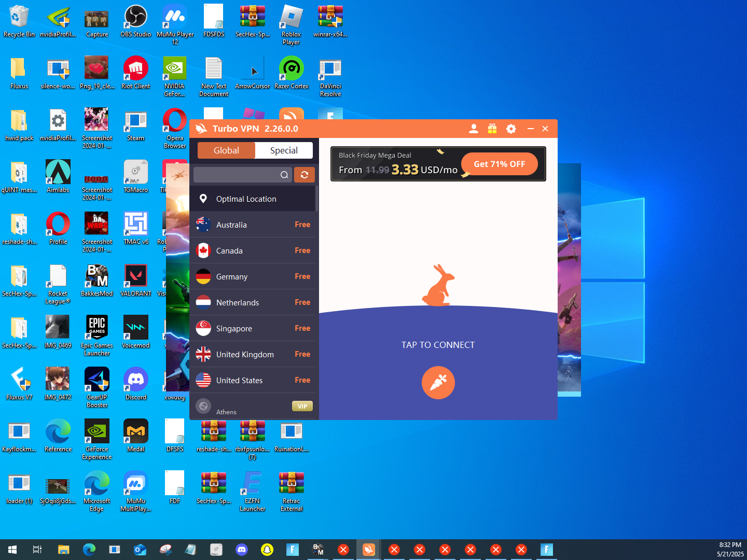Select the United Kingdom free server

(x=253, y=354)
